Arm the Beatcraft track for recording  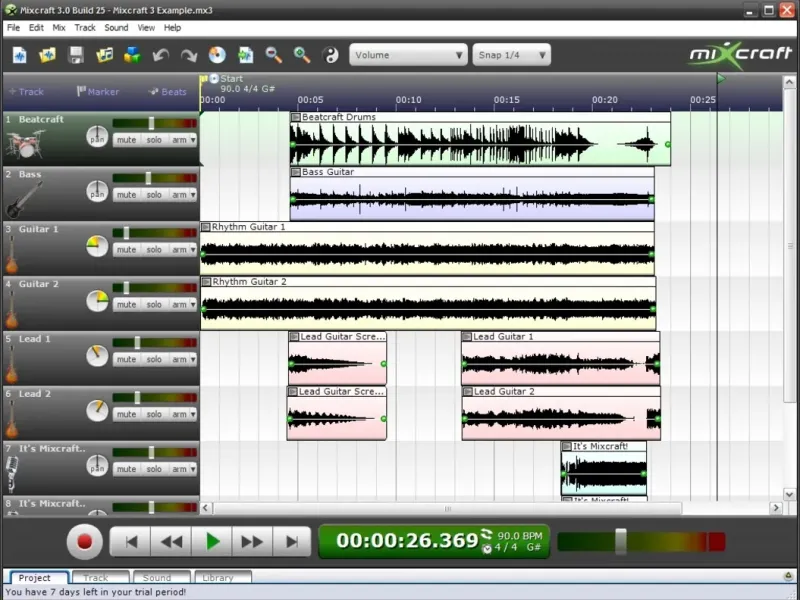coord(179,140)
